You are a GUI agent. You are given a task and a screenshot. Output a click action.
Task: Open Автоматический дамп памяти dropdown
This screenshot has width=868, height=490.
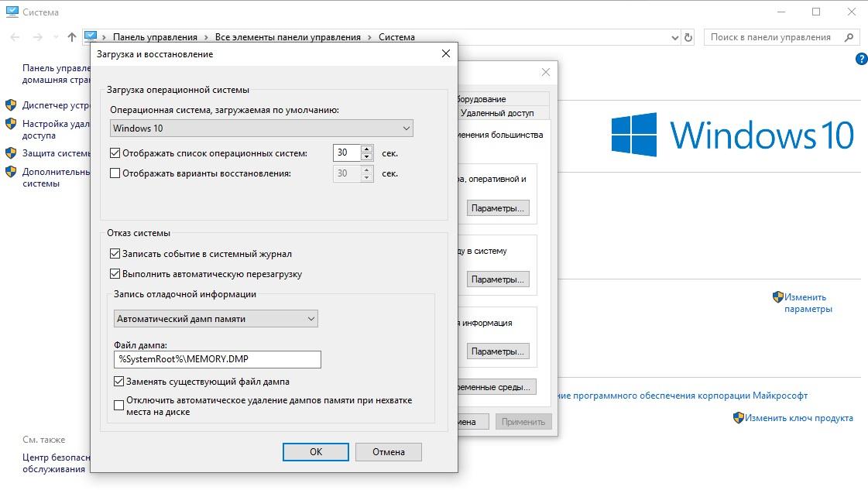[x=216, y=318]
